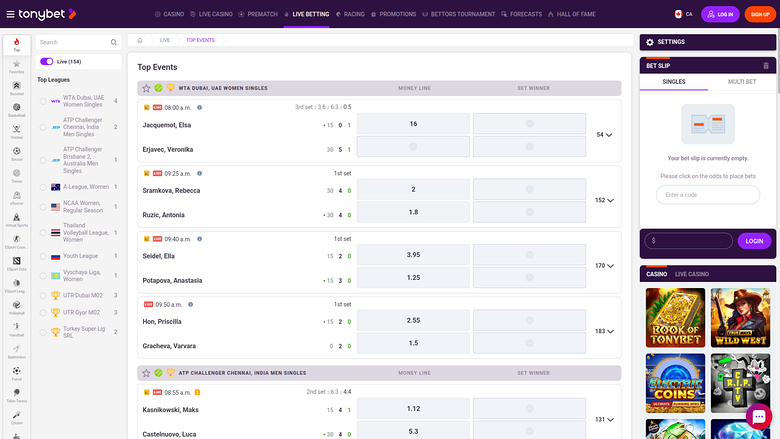Click the Log In button
This screenshot has width=780, height=439.
[x=720, y=14]
